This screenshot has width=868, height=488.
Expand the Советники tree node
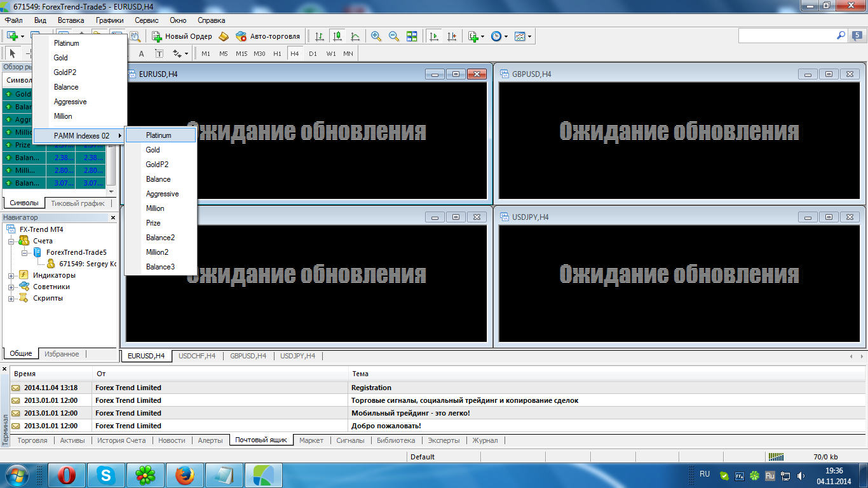(11, 287)
